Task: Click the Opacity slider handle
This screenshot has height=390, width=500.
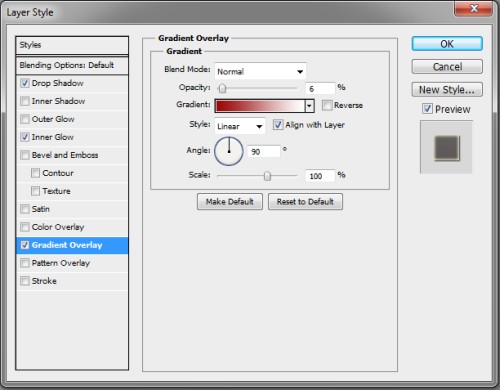Action: (x=222, y=88)
